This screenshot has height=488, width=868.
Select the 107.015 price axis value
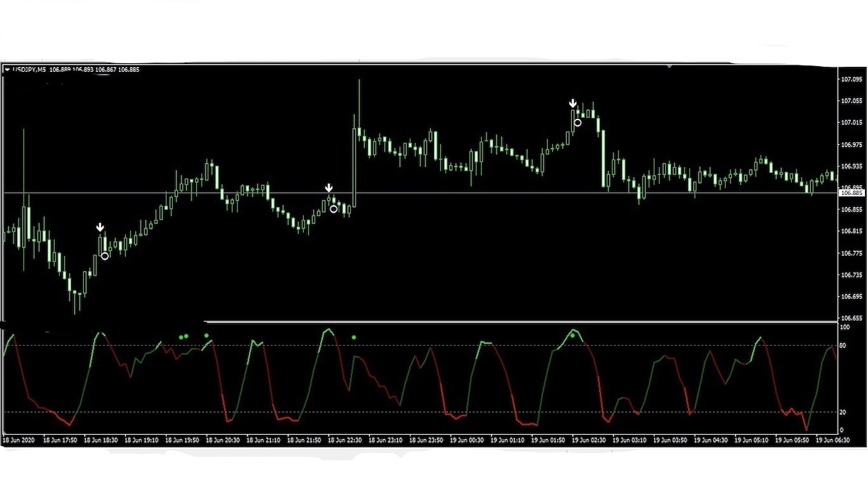pos(852,122)
